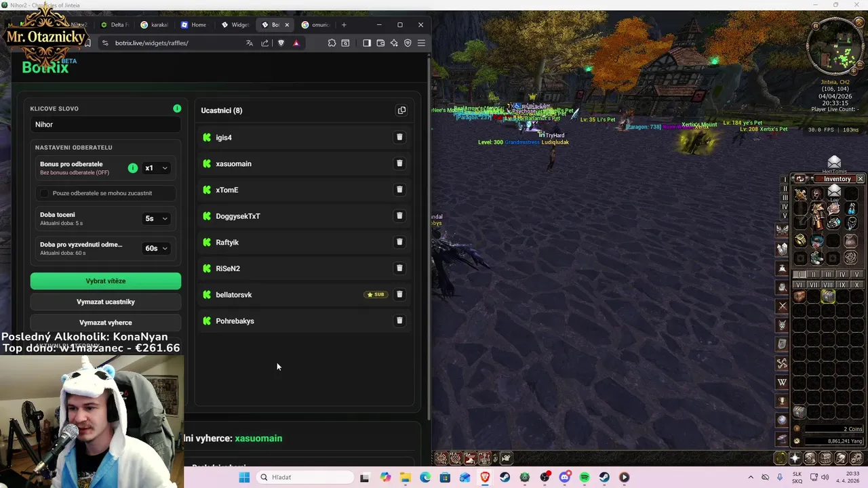Click the mail envelope icon above Inventory

(x=834, y=161)
